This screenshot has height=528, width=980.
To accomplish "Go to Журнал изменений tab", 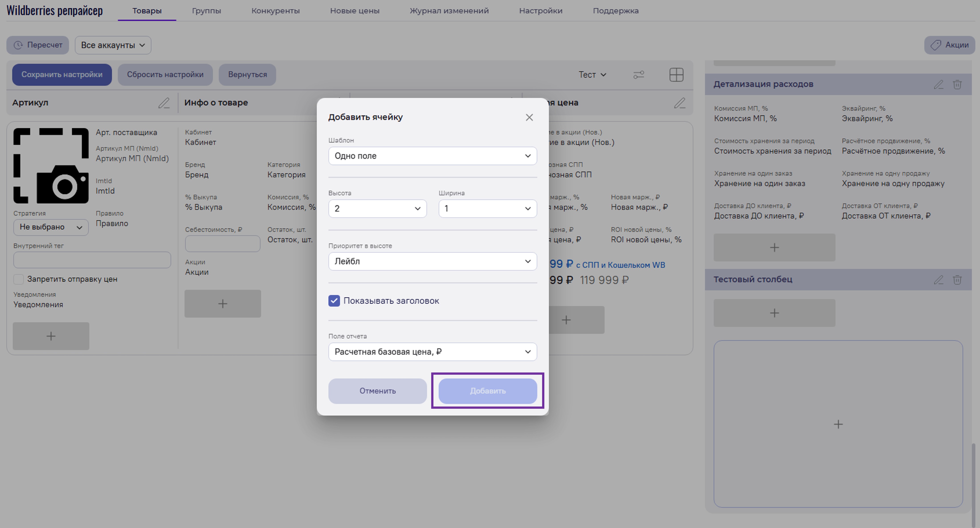I will [449, 11].
